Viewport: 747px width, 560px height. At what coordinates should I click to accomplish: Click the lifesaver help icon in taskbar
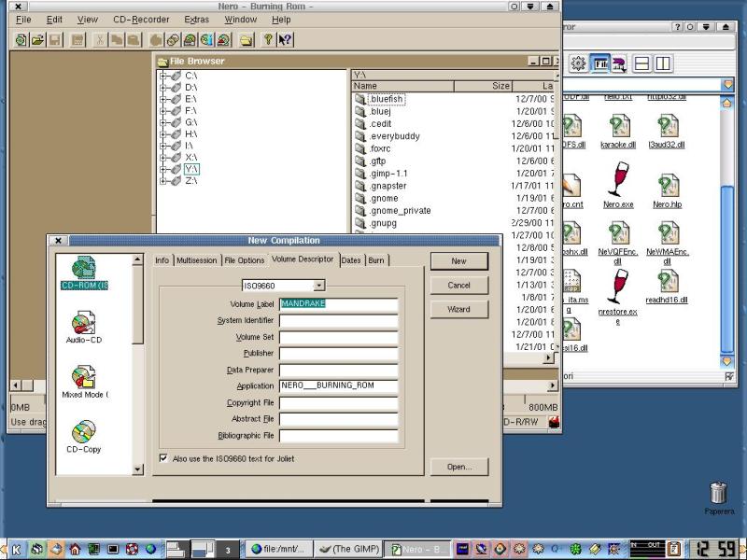point(132,550)
